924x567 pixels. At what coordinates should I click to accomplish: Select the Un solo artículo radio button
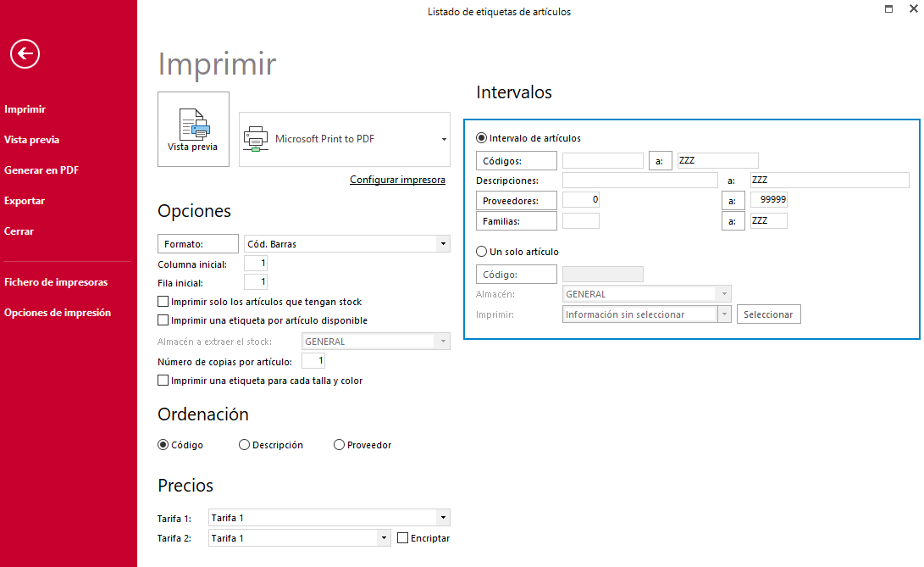click(481, 252)
